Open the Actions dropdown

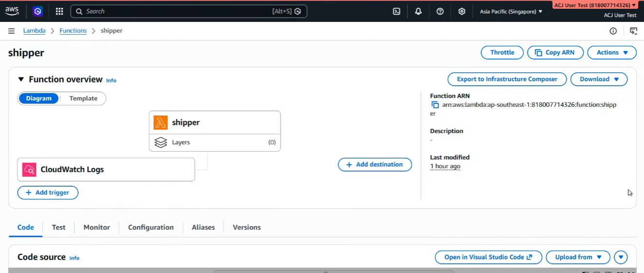point(612,53)
